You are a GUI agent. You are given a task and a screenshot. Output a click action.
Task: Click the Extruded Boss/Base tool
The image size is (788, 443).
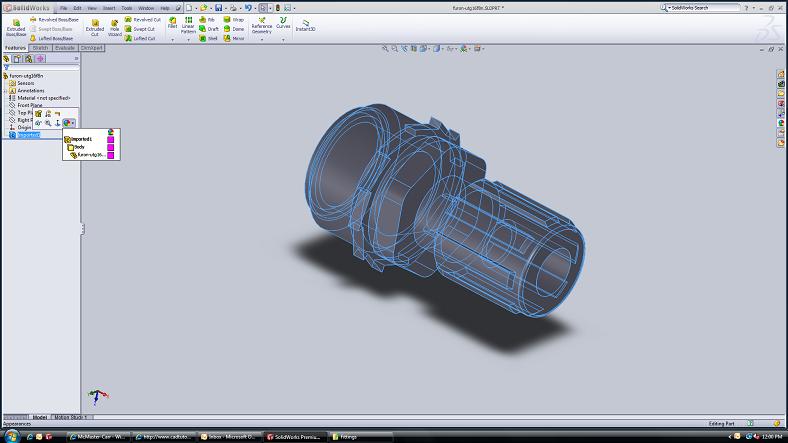[x=16, y=27]
